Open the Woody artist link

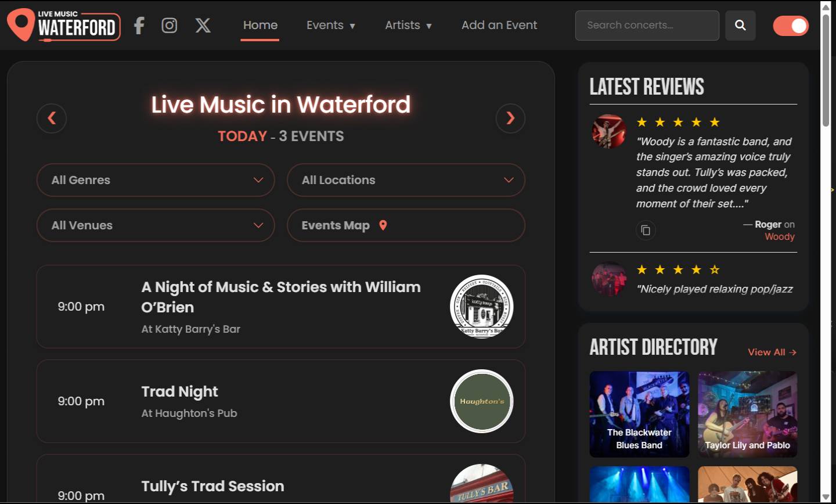coord(780,236)
